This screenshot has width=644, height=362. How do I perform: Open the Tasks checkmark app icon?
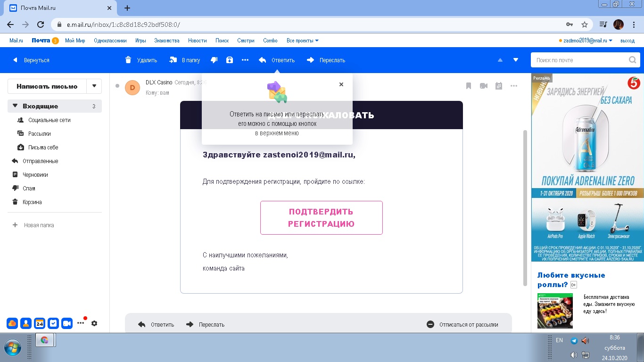pyautogui.click(x=53, y=323)
